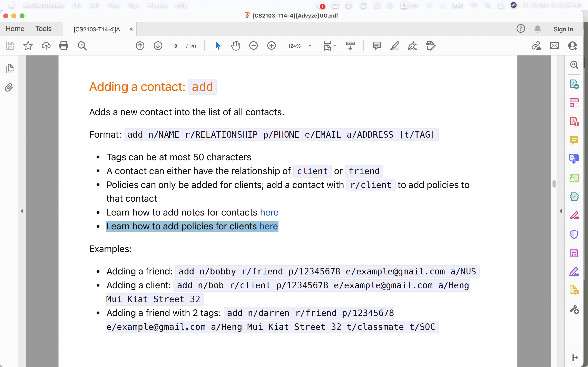This screenshot has width=588, height=367.
Task: Open the attachments paperclip panel
Action: coord(9,87)
